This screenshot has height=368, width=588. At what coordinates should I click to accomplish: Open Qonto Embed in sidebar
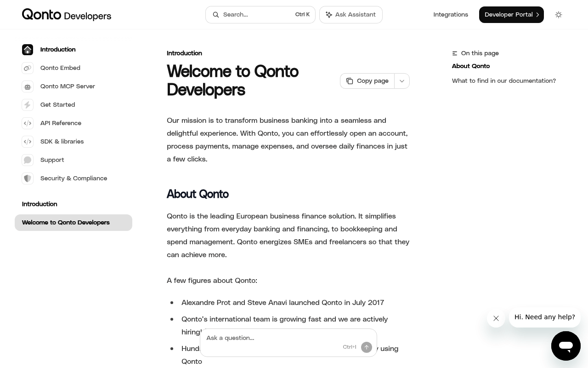[60, 68]
